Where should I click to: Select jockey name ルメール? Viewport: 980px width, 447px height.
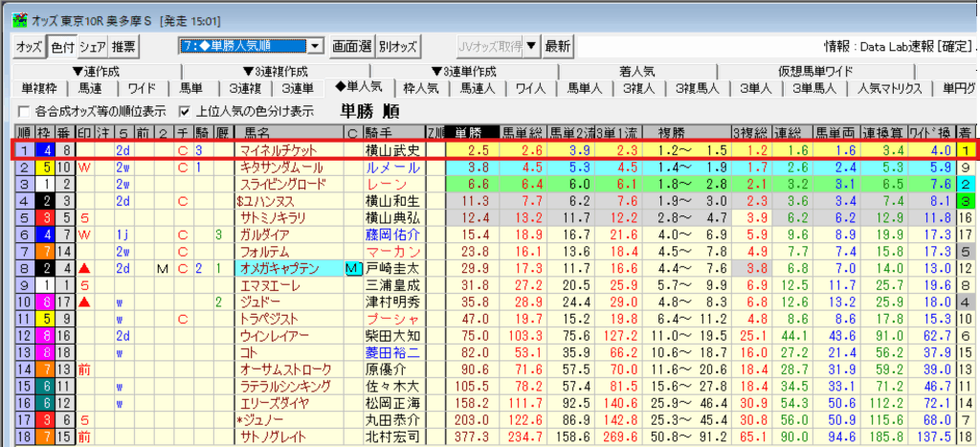pos(387,168)
